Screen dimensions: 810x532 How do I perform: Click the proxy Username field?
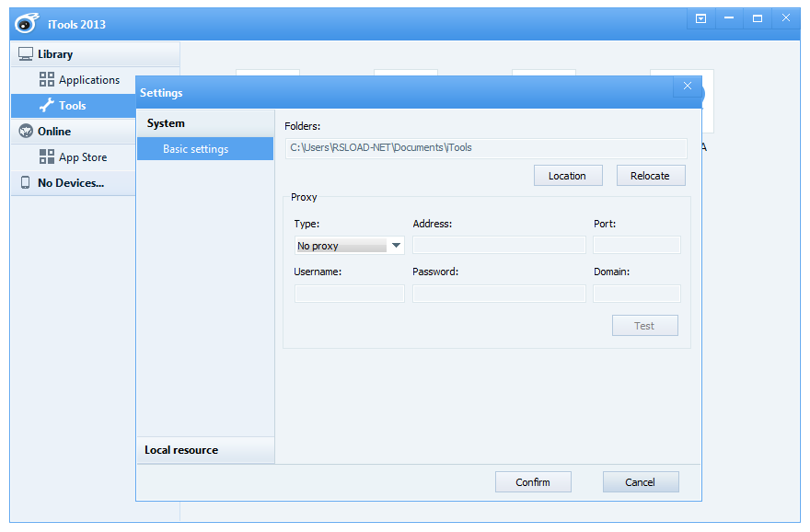(x=349, y=294)
